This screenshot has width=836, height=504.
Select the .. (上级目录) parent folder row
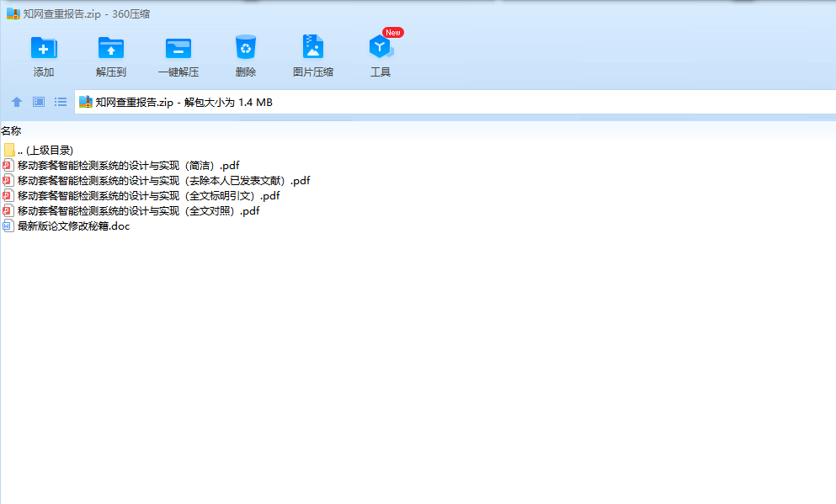[x=38, y=151]
